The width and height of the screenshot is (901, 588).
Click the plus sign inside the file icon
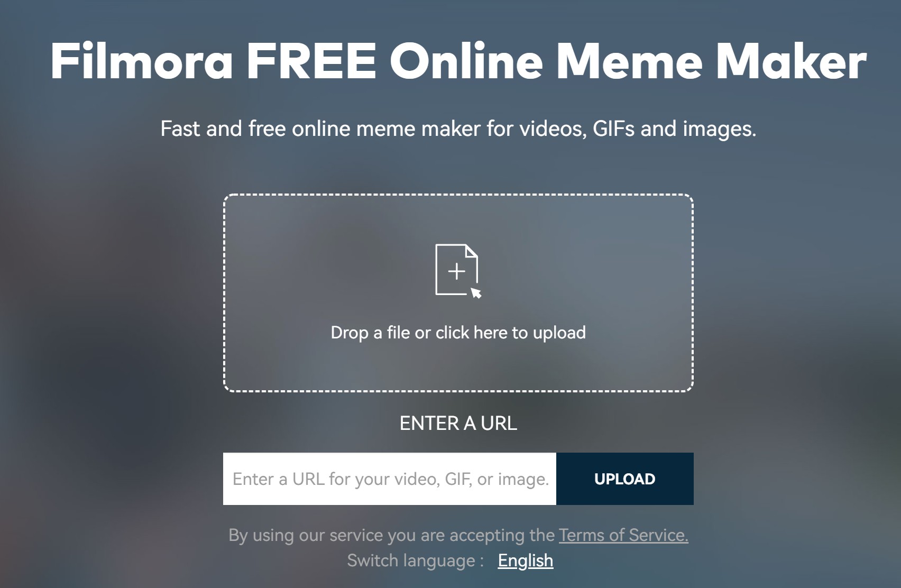pyautogui.click(x=456, y=271)
